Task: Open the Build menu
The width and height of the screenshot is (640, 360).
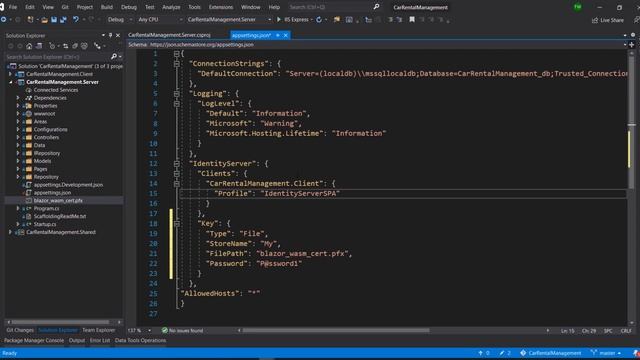Action: [107, 7]
